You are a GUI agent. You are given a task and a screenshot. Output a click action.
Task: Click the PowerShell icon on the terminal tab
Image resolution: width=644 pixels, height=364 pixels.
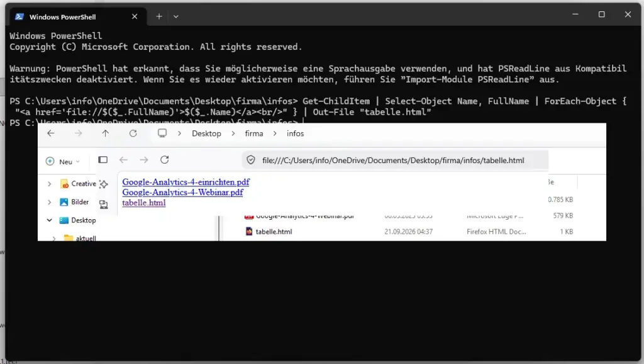tap(19, 17)
